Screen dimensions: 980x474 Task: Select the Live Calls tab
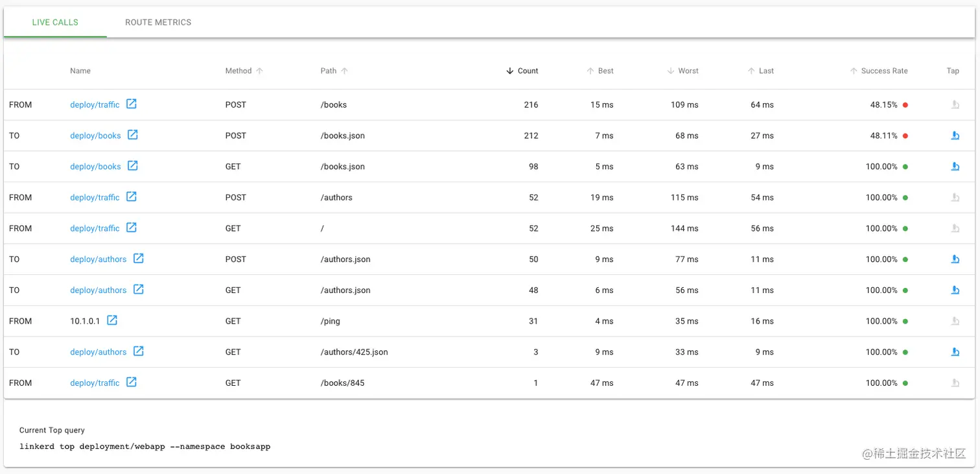coord(55,22)
